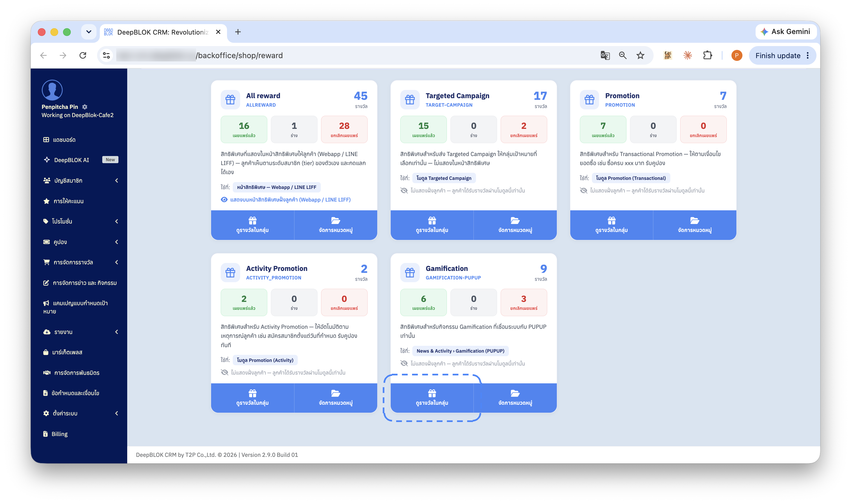Click the gift icon on Targeted Campaign header
The height and width of the screenshot is (504, 851).
[x=410, y=100]
